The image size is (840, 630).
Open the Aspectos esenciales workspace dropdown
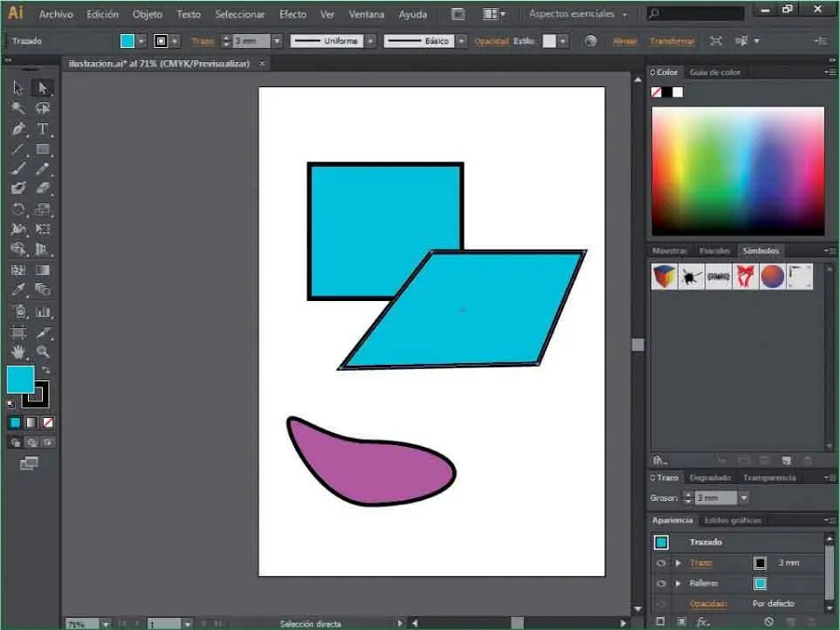pos(578,14)
